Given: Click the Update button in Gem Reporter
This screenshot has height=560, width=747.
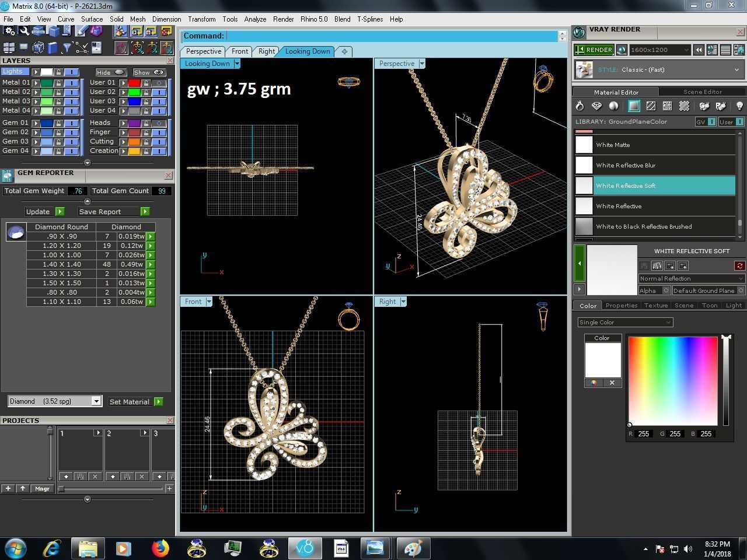Looking at the screenshot, I should point(44,212).
